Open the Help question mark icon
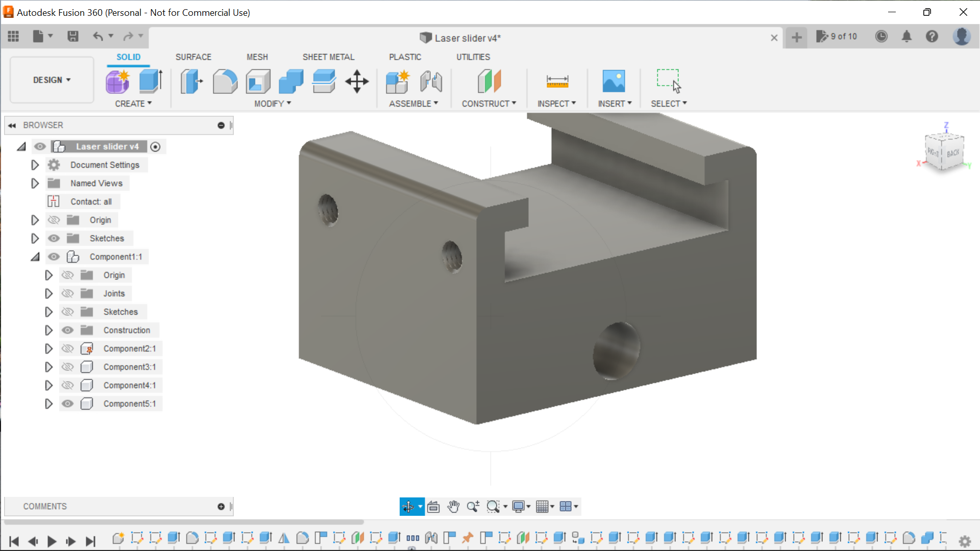Screen dimensions: 980x551 pyautogui.click(x=932, y=36)
